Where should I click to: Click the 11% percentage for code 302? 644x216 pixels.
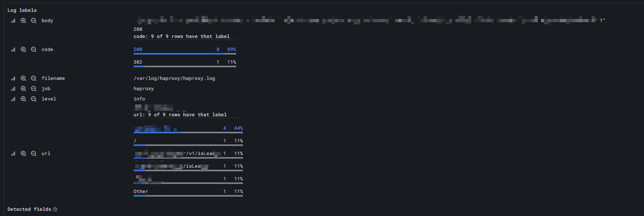pos(231,62)
